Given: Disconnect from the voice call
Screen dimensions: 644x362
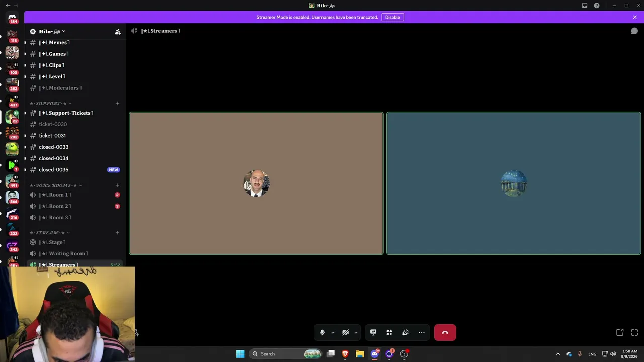Looking at the screenshot, I should [445, 332].
